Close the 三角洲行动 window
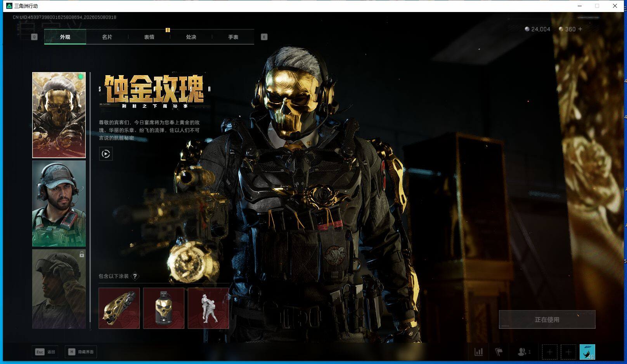627x364 pixels. coord(615,6)
